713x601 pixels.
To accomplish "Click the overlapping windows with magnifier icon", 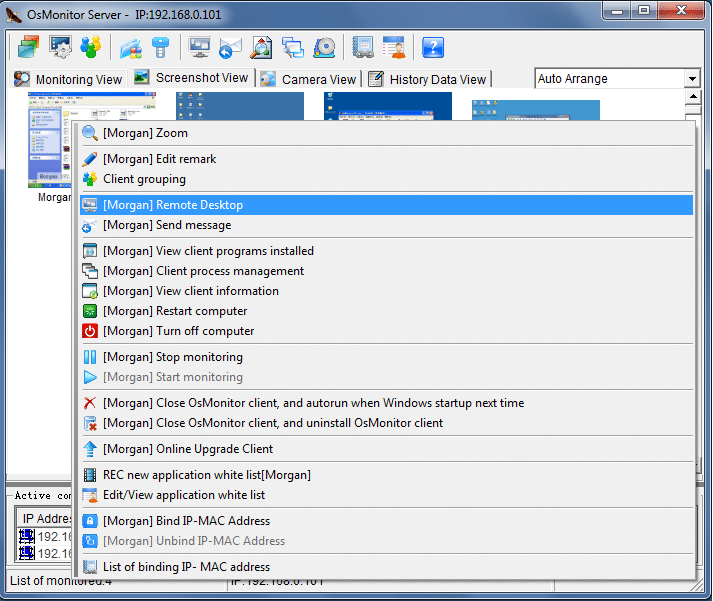I will (x=292, y=47).
